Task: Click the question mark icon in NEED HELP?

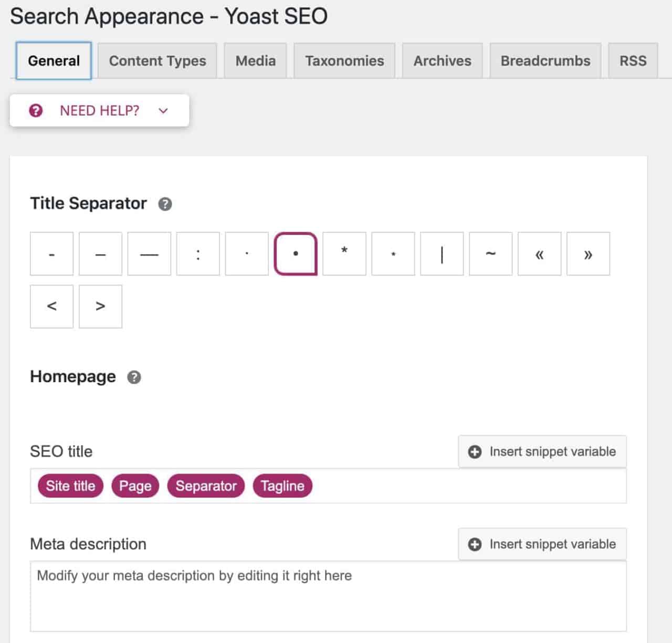Action: (36, 110)
